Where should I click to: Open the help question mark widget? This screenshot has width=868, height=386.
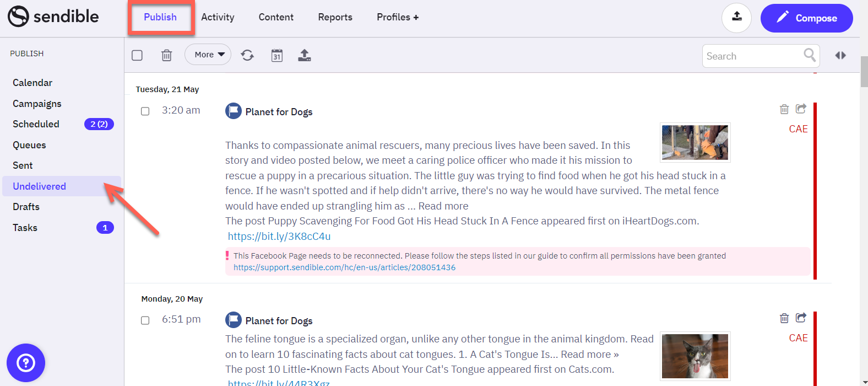click(x=26, y=363)
